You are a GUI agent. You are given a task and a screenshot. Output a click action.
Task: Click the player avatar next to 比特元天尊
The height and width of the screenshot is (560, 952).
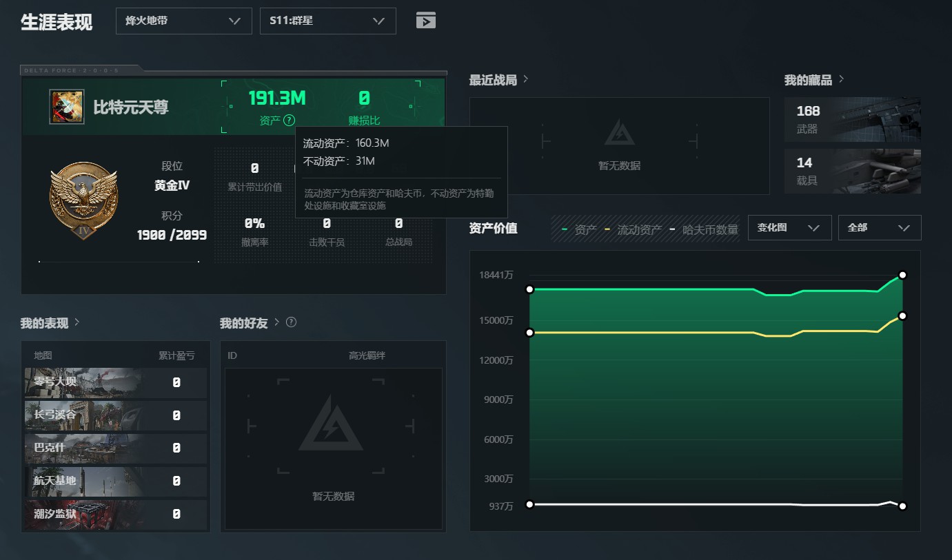pyautogui.click(x=67, y=107)
